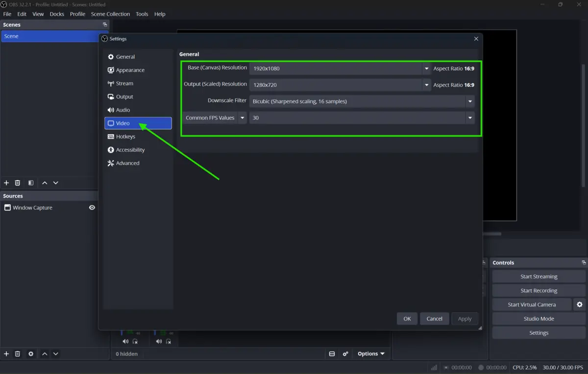Screen dimensions: 588x374
Task: Open virtual camera settings gear
Action: coord(580,304)
